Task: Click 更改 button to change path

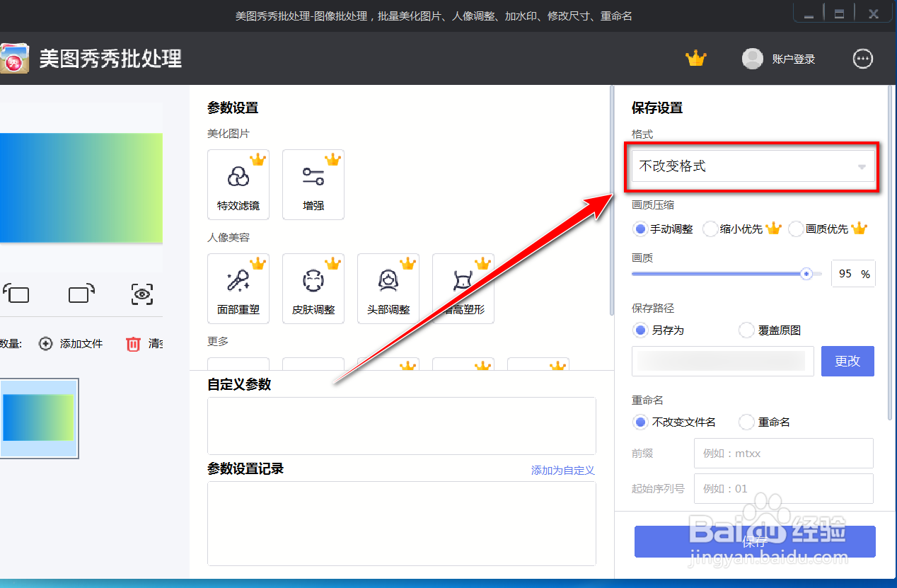Action: point(847,361)
